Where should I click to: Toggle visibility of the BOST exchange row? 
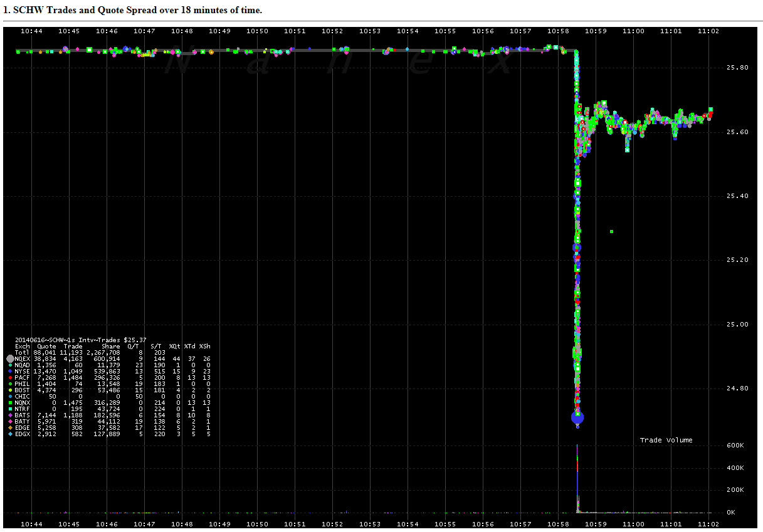(9, 390)
